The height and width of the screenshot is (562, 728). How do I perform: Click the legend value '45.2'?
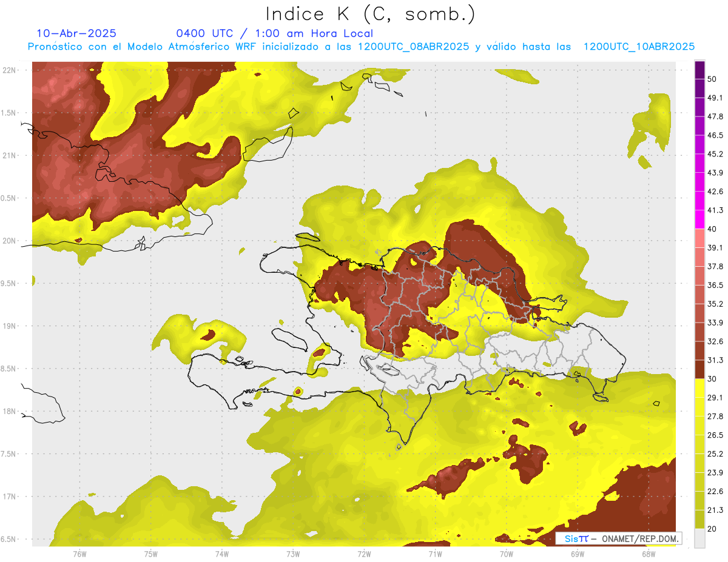pyautogui.click(x=716, y=154)
